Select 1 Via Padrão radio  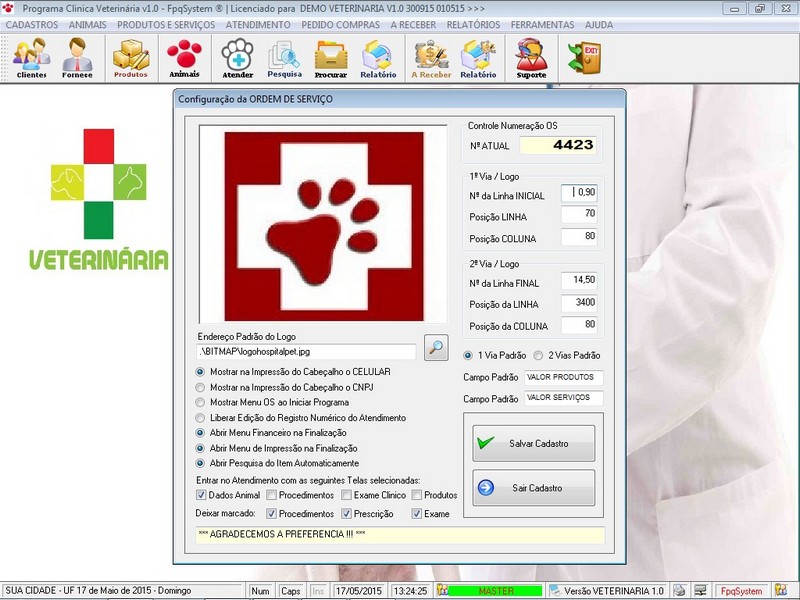click(x=468, y=355)
